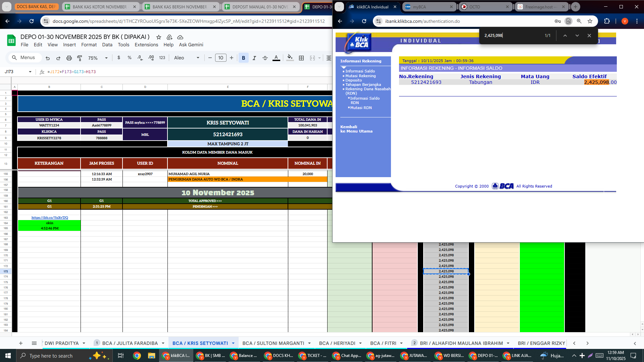Screen dimensions: 644x362
Task: Open the Windows Start menu
Action: (x=8, y=356)
